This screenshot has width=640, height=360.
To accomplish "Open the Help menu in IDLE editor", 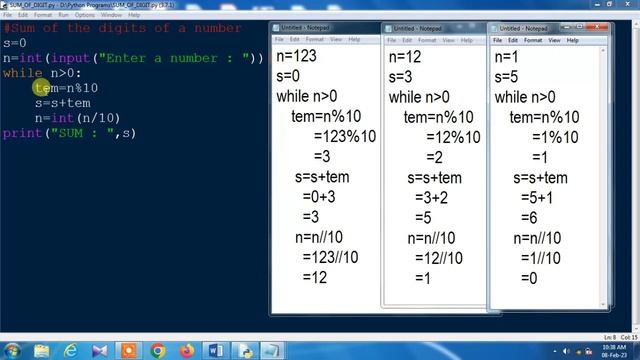I will coord(134,15).
